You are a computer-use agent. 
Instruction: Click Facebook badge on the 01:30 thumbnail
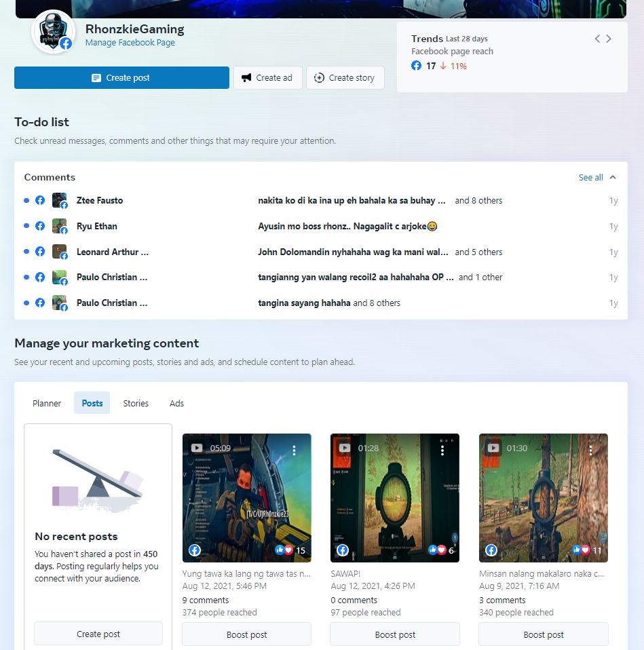coord(491,550)
